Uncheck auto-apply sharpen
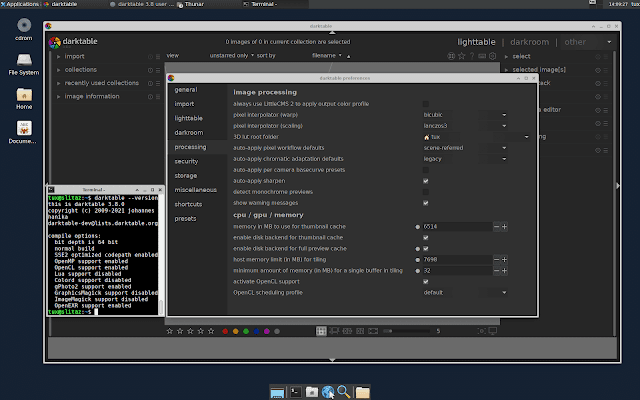This screenshot has height=400, width=640. [x=426, y=181]
